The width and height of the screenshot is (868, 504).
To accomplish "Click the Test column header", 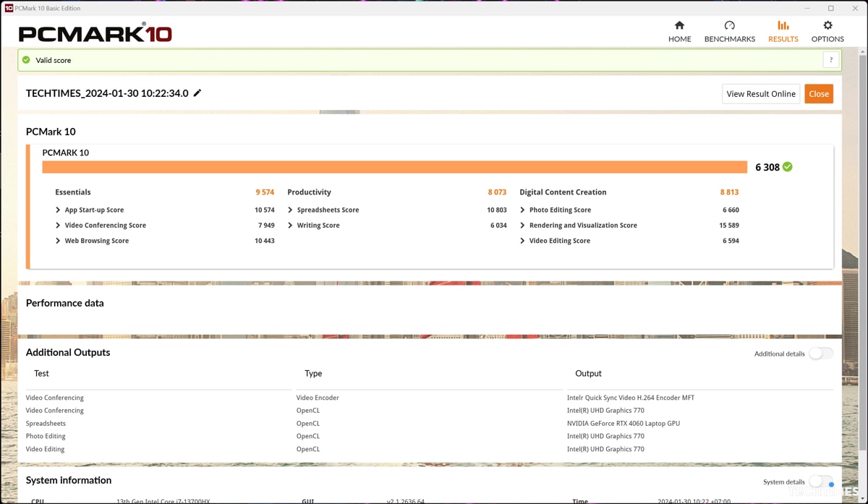I will point(41,374).
